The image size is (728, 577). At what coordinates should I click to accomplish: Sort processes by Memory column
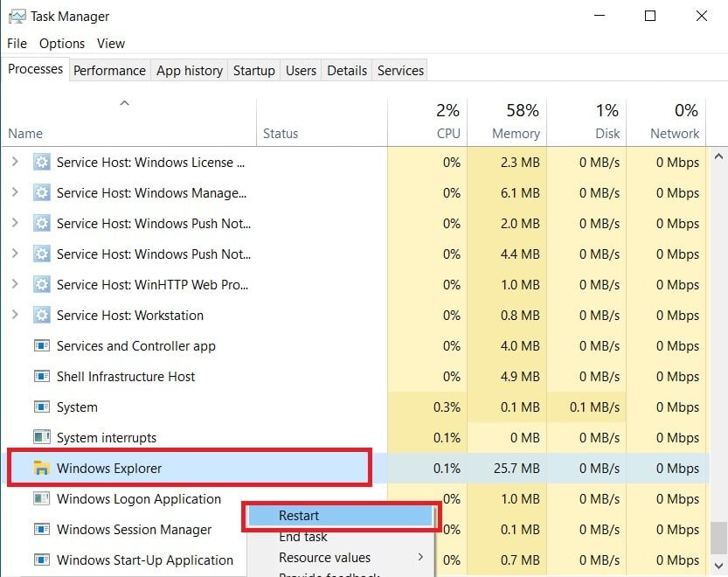tap(507, 122)
